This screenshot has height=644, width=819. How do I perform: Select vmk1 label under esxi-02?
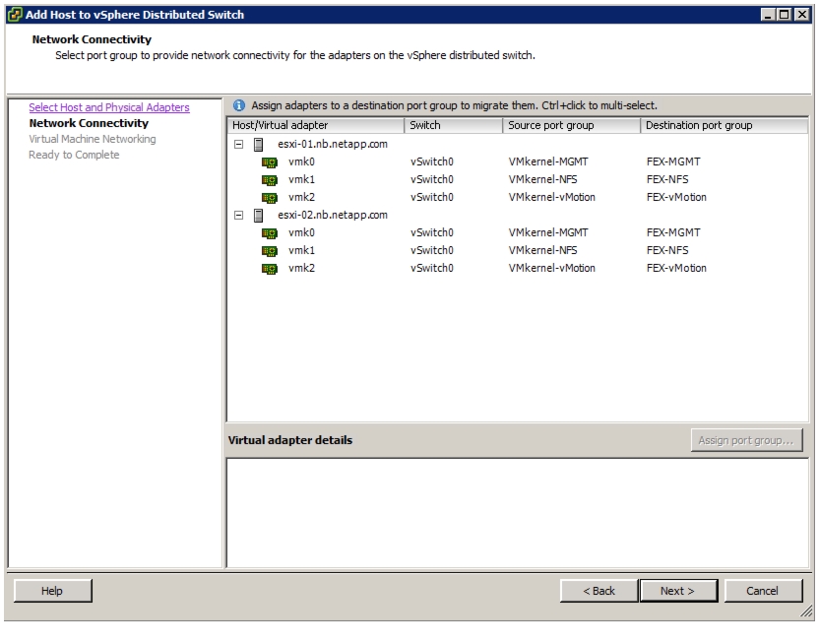point(301,251)
